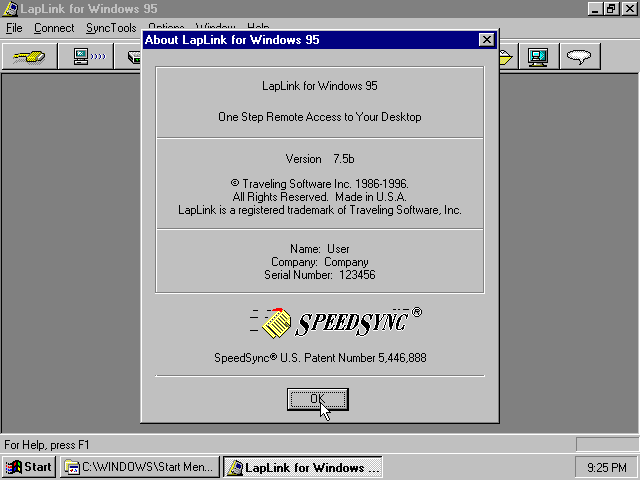Click the 'Name: User' line

320,249
